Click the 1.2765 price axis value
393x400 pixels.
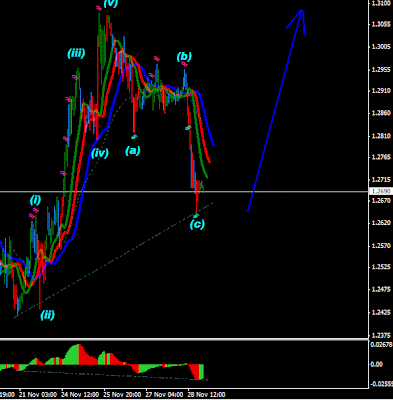pos(381,157)
